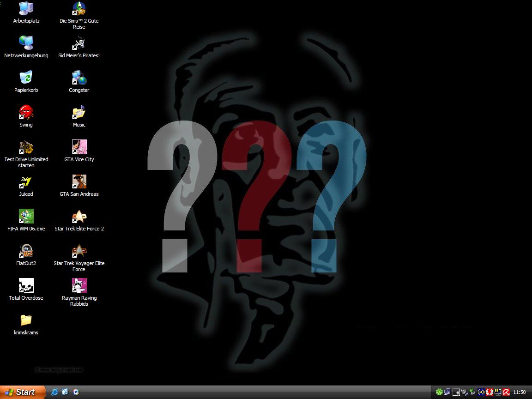Click the FIFA WM 06.exe icon
This screenshot has height=399, width=532.
26,216
